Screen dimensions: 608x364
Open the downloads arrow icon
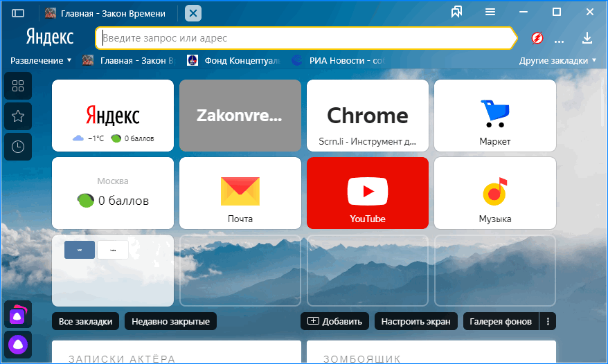click(x=587, y=38)
